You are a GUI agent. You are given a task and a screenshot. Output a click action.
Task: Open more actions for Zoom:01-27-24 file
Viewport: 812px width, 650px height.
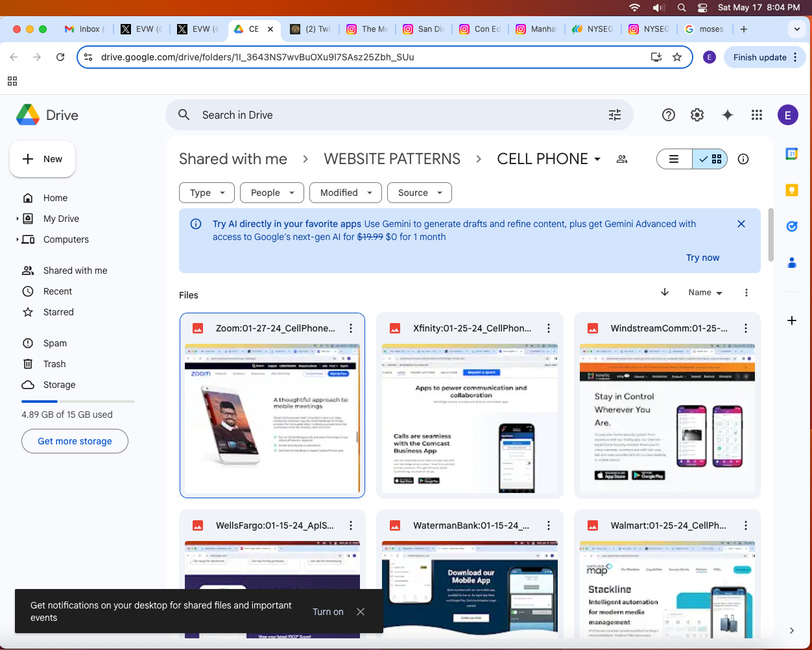click(x=351, y=328)
